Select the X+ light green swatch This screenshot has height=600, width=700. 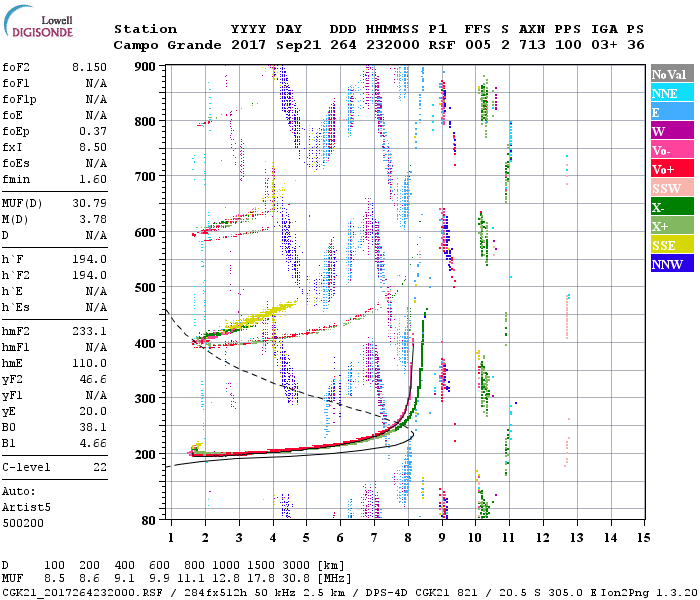[672, 225]
